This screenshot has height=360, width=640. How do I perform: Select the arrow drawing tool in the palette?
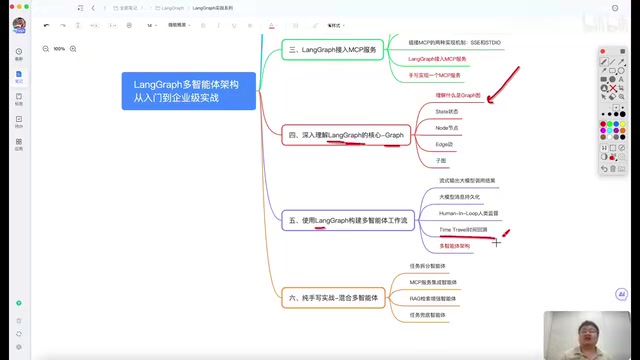pyautogui.click(x=621, y=62)
